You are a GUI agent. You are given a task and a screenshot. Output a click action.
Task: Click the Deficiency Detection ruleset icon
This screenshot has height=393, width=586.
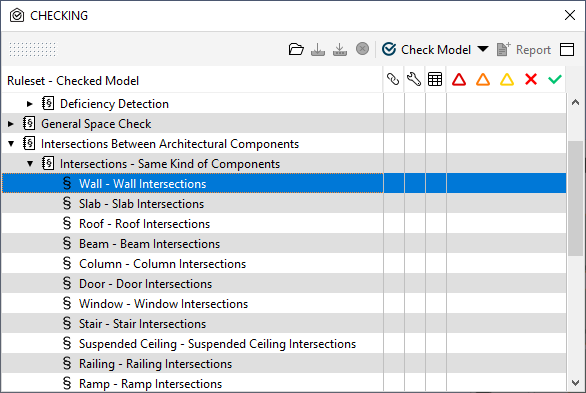click(x=48, y=103)
